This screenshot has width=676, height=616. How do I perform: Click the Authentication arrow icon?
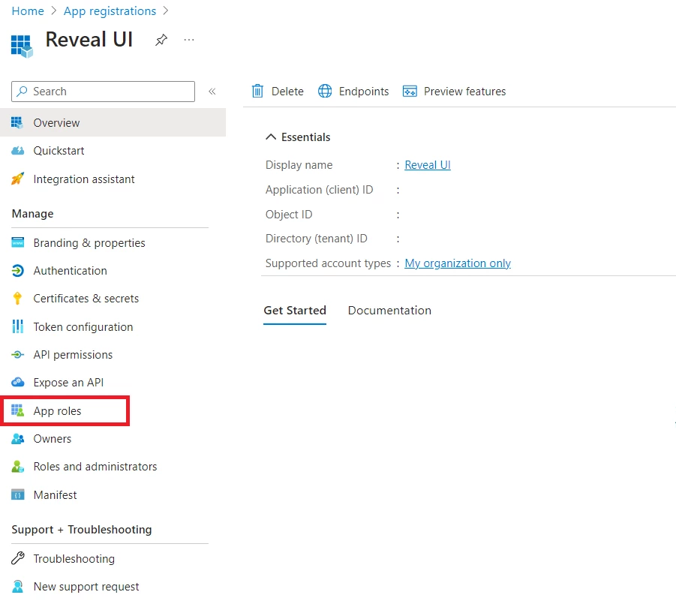point(17,271)
